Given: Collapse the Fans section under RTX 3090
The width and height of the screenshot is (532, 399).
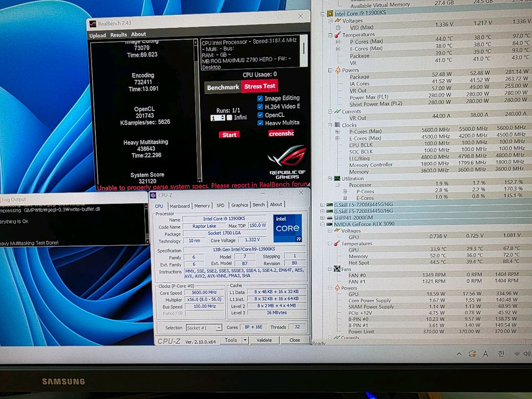Looking at the screenshot, I should pyautogui.click(x=330, y=269).
